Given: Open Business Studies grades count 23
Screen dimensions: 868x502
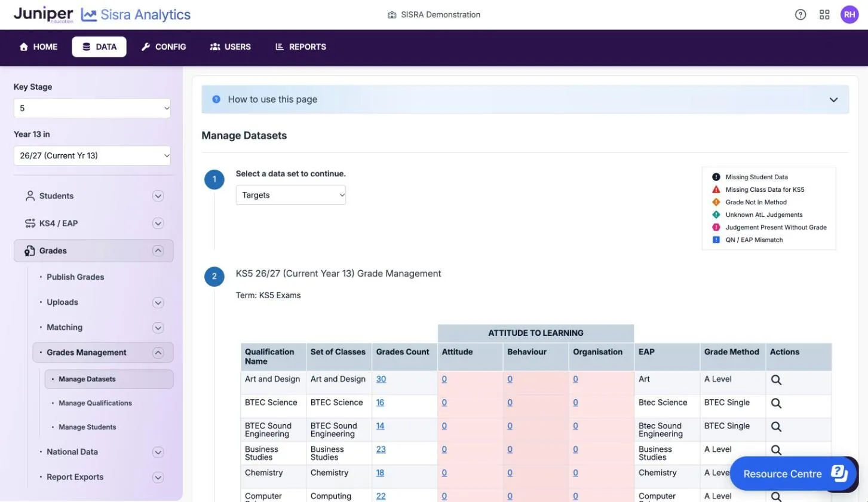Looking at the screenshot, I should click(x=381, y=449).
